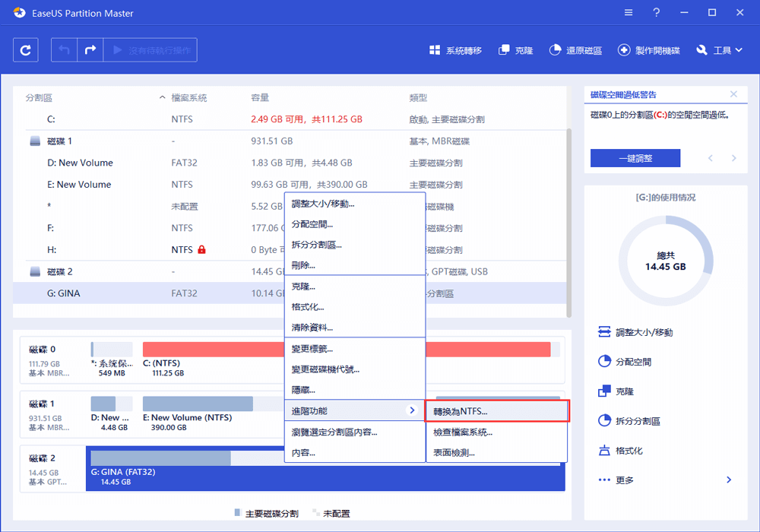
Task: Select 調整大小/移動... in context menu
Action: click(x=355, y=204)
